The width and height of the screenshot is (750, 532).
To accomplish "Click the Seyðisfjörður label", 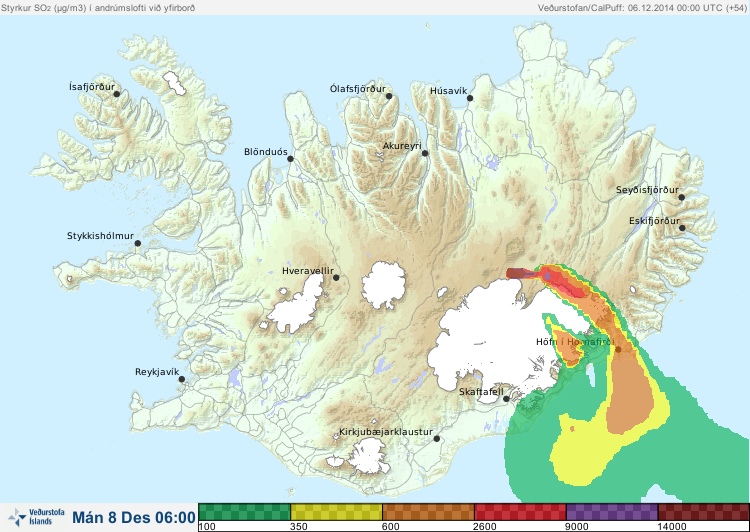I will (647, 190).
